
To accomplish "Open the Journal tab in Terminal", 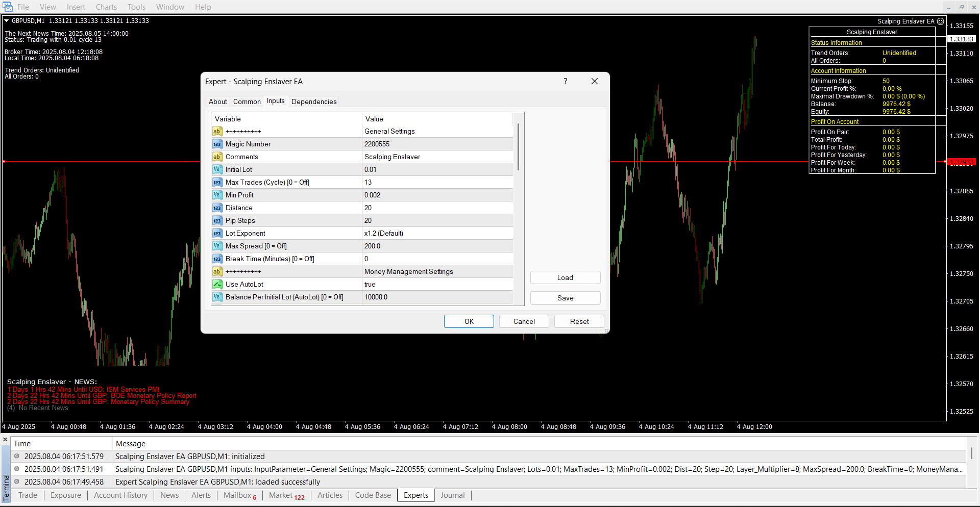I will 452,495.
